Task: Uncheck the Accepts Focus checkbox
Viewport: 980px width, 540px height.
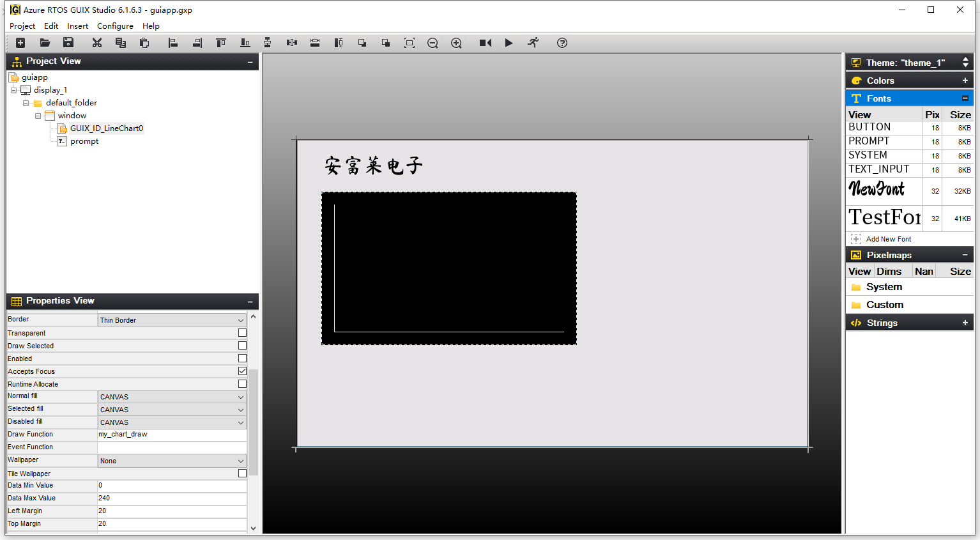Action: tap(242, 371)
